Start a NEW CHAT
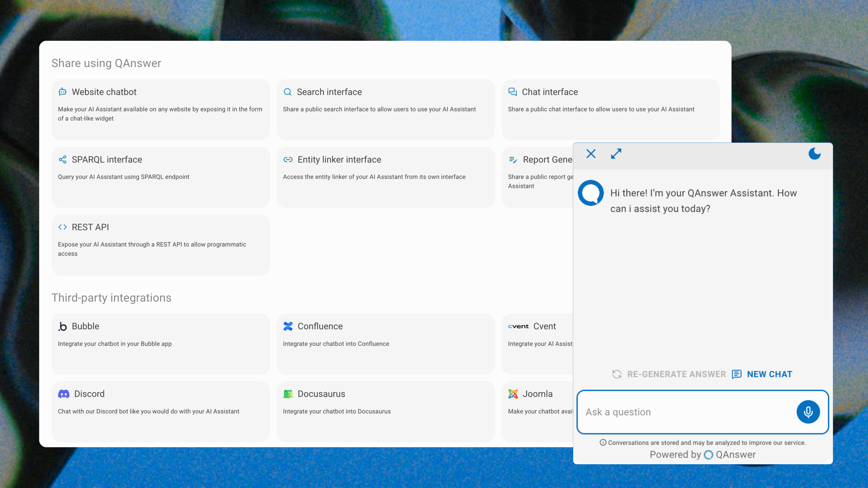Screen dimensions: 868x488 pyautogui.click(x=769, y=374)
